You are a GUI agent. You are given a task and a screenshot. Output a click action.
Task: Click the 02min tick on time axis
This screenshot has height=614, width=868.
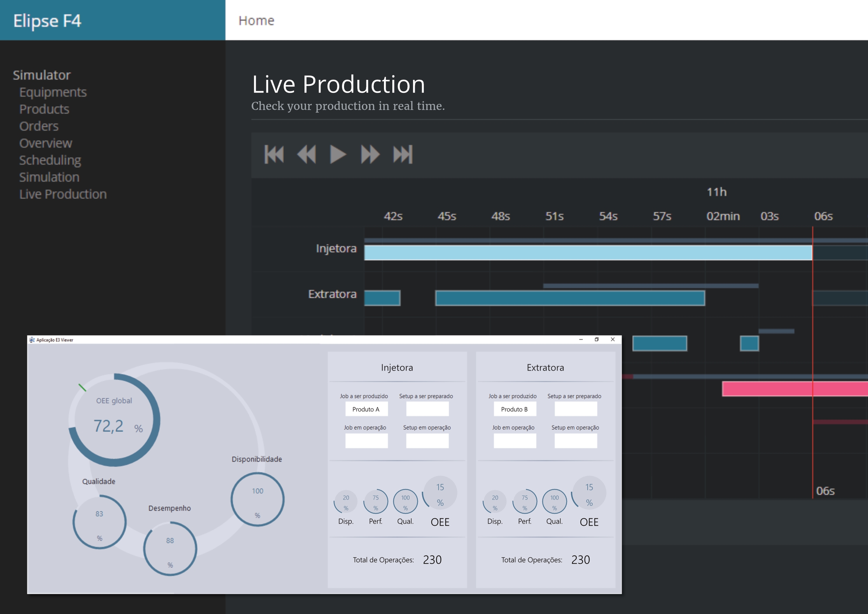point(723,216)
